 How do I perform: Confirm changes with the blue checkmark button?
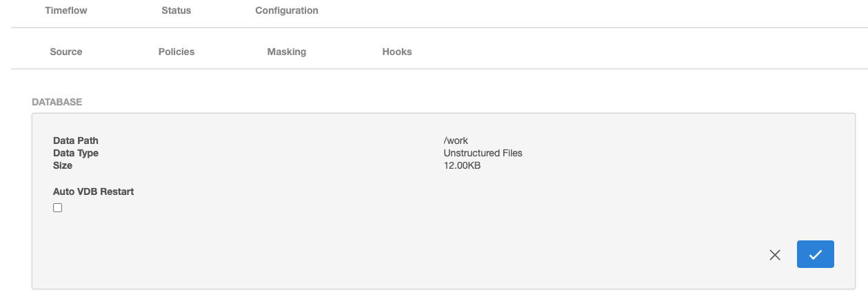coord(815,254)
